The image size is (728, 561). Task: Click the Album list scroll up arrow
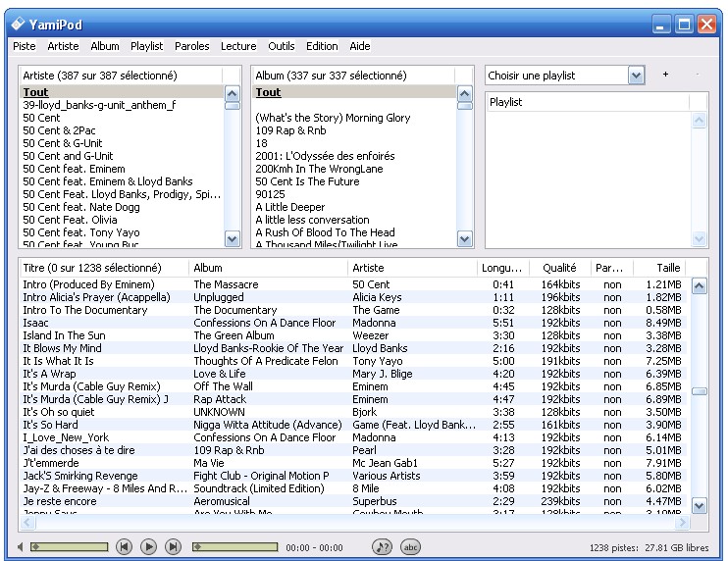pyautogui.click(x=465, y=94)
